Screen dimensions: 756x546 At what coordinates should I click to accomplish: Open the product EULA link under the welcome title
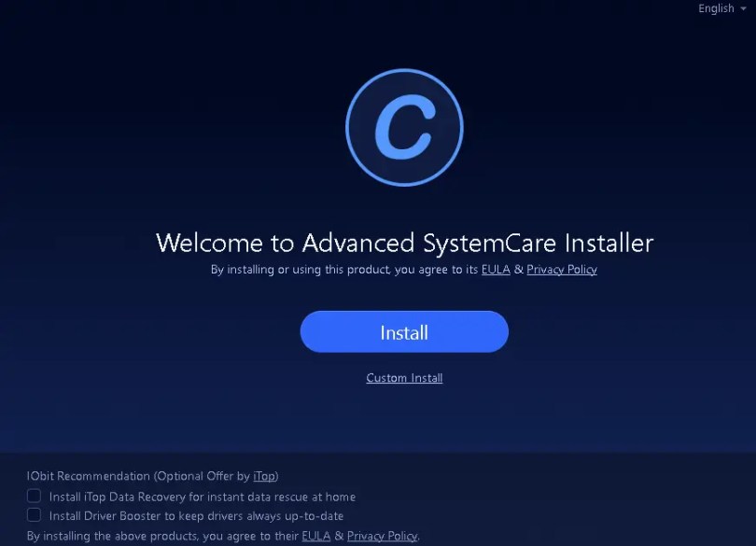[x=496, y=269]
